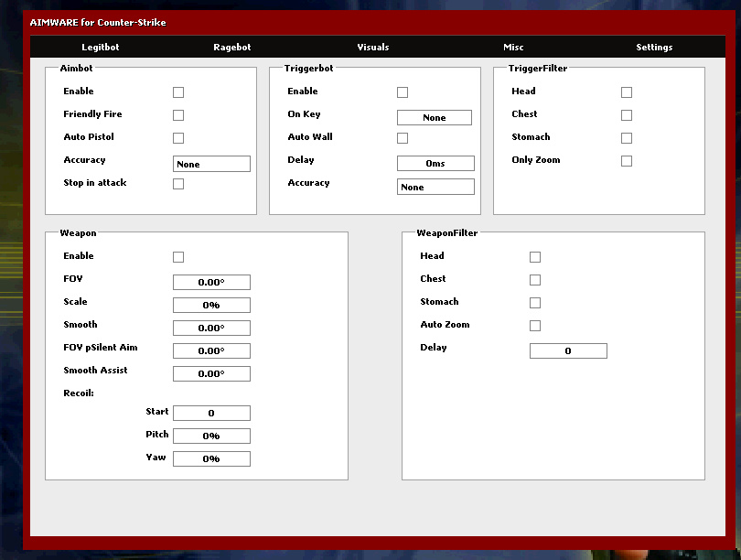
Task: Check the Auto Pistol option
Action: 178,138
